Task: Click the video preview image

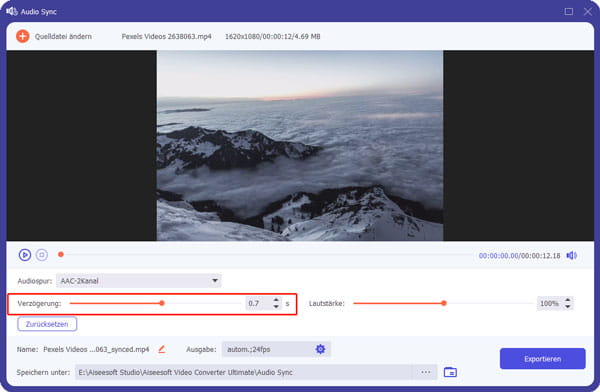Action: pos(300,145)
